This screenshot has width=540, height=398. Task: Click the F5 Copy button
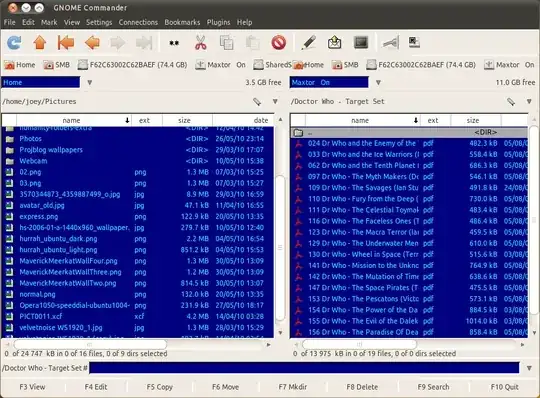tap(159, 387)
